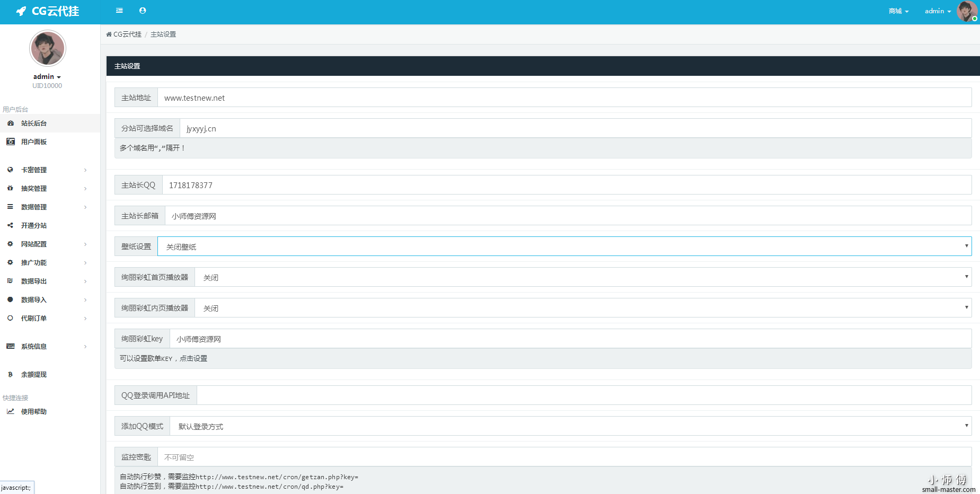Image resolution: width=980 pixels, height=494 pixels.
Task: Click the 数据导入 filled circle icon
Action: 10,299
